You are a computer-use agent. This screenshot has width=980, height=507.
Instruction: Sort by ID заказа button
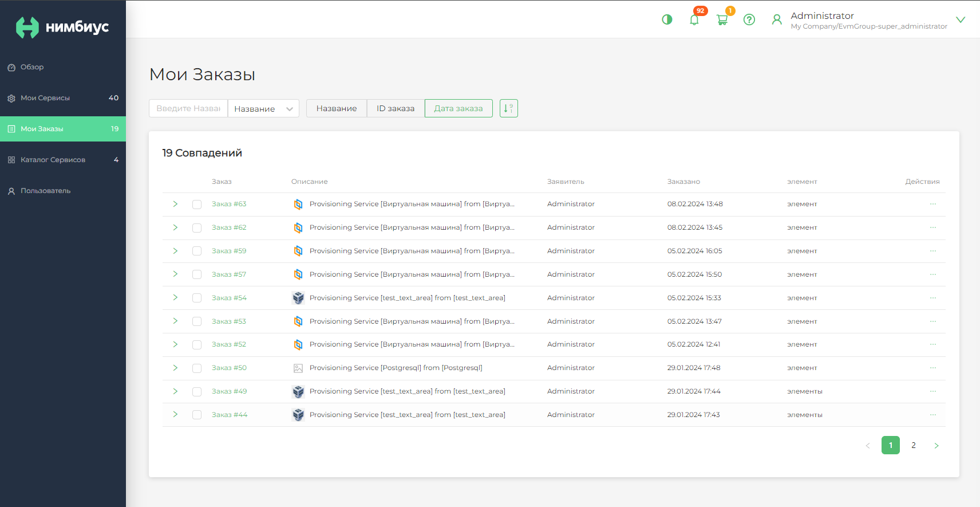click(396, 108)
